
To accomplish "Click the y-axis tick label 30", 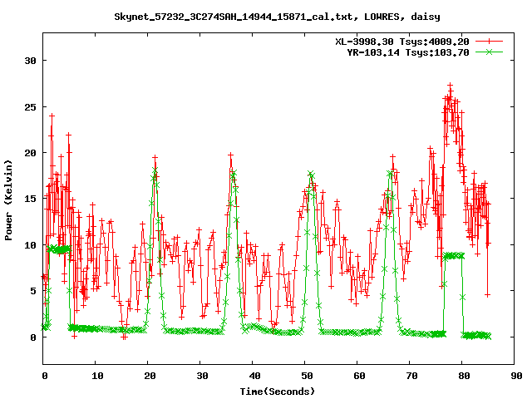I will (x=30, y=61).
